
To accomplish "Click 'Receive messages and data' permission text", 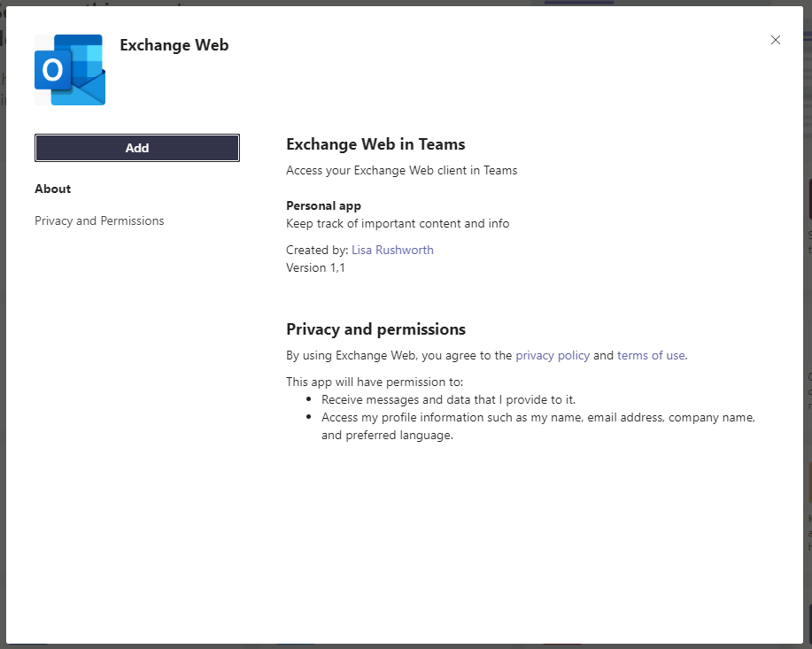I will 448,400.
